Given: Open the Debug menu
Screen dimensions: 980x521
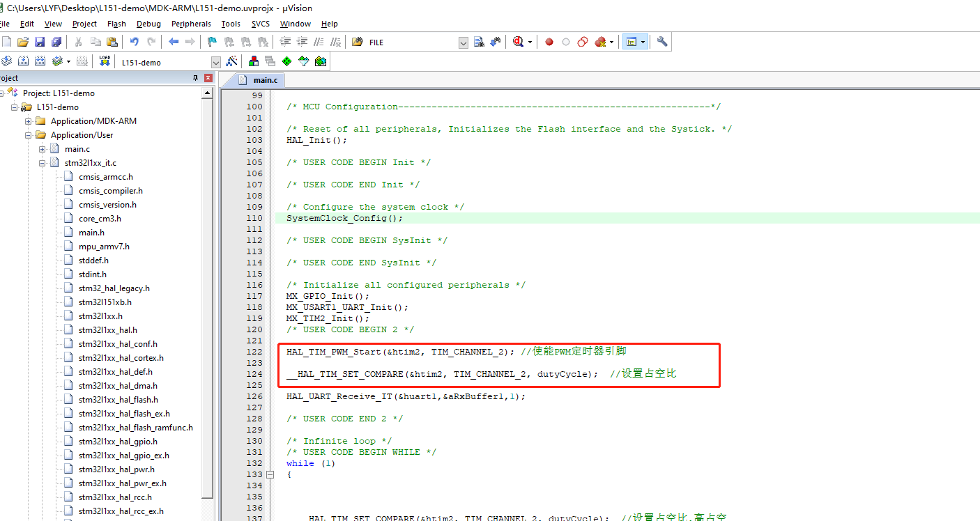Looking at the screenshot, I should click(148, 24).
